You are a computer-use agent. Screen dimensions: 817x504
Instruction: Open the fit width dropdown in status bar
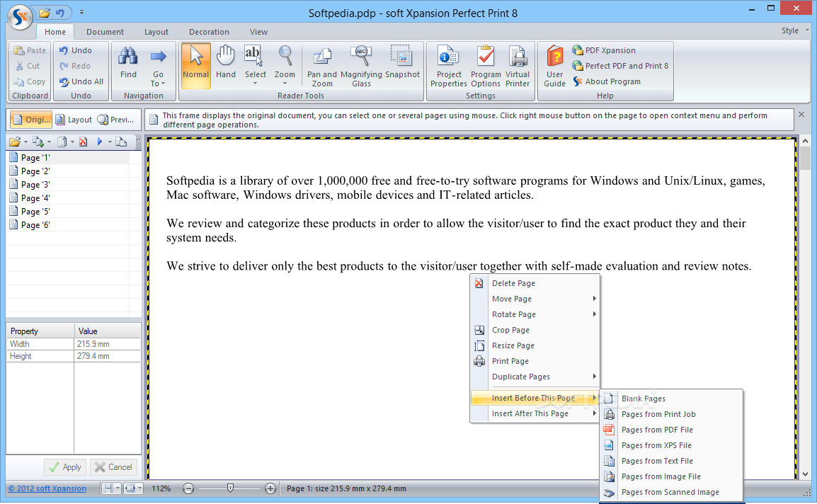pos(139,489)
